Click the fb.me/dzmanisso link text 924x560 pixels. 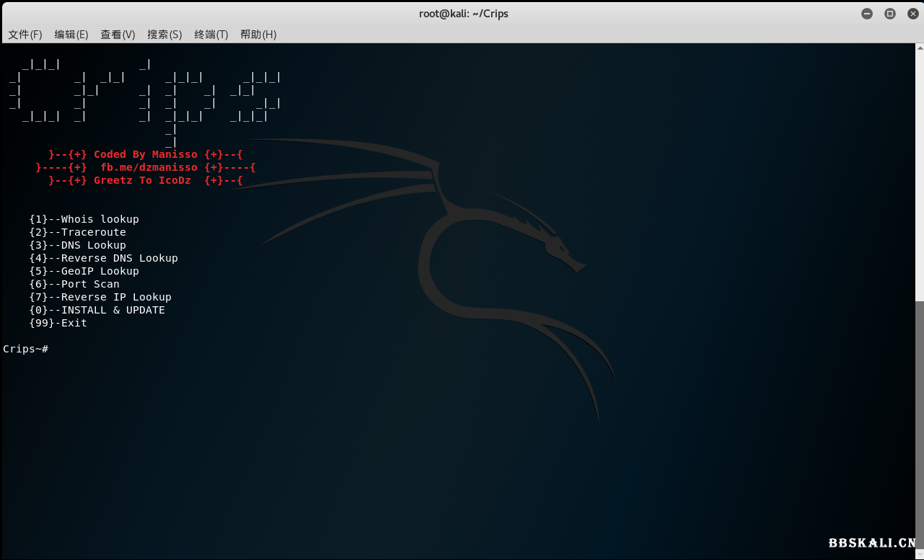coord(149,167)
